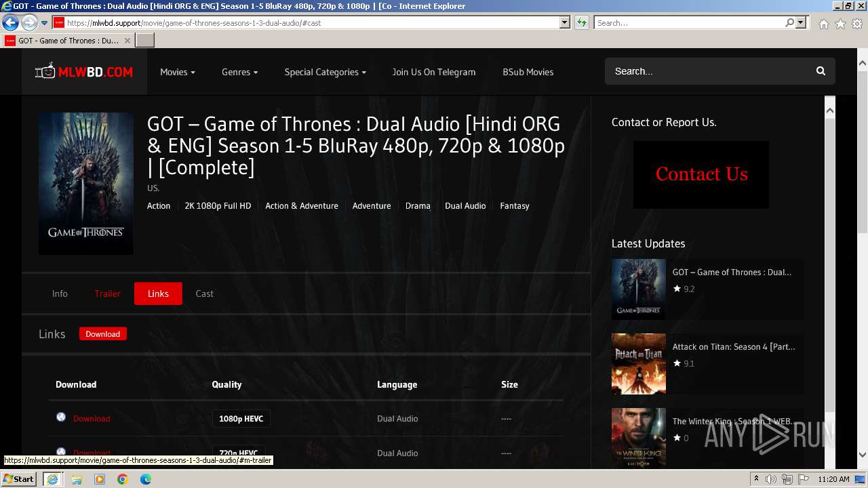Click the Windows Start button

pyautogui.click(x=19, y=479)
